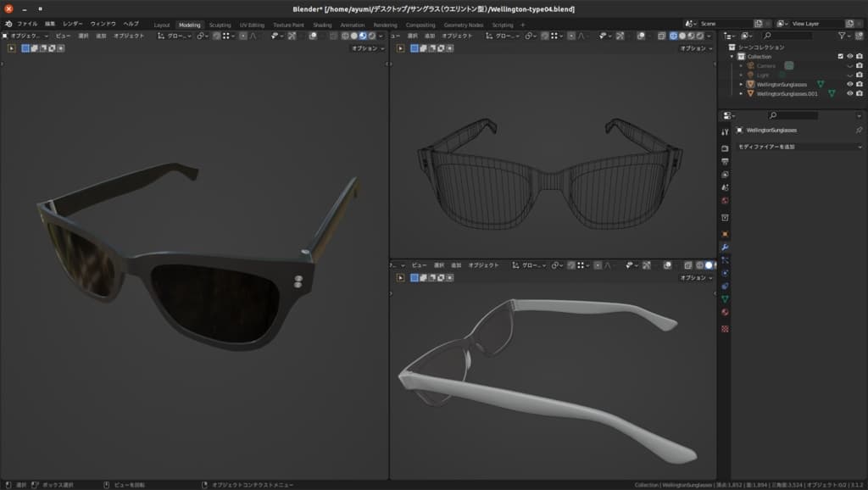Uncheck the Collection exclude checkbox
Screen dimensions: 868x490
click(840, 56)
